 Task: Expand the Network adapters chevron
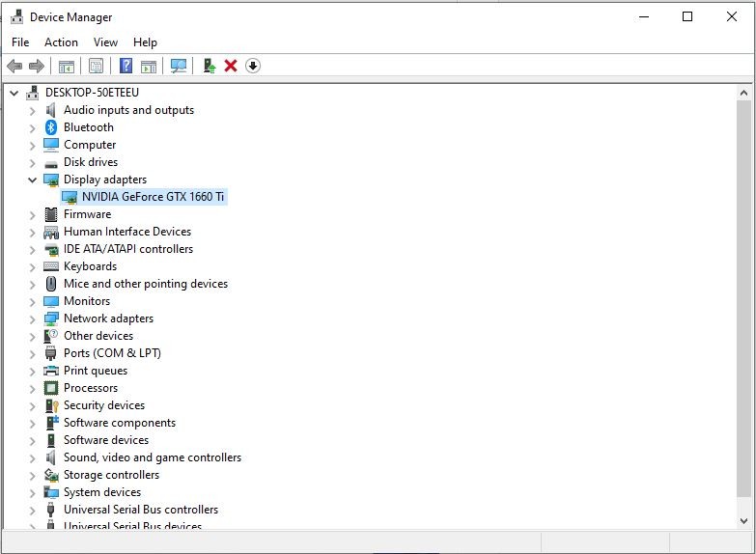tap(32, 319)
